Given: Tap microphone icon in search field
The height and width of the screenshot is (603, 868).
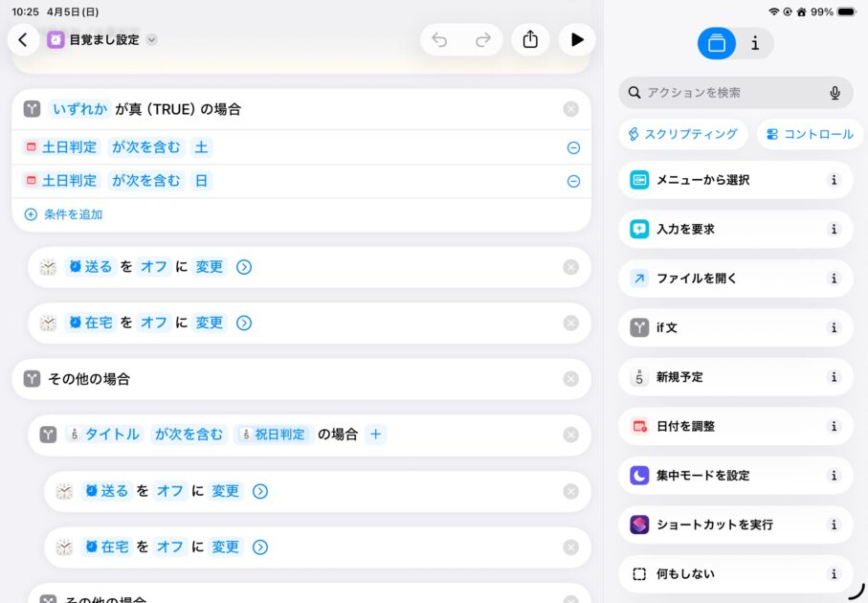Looking at the screenshot, I should pos(835,93).
